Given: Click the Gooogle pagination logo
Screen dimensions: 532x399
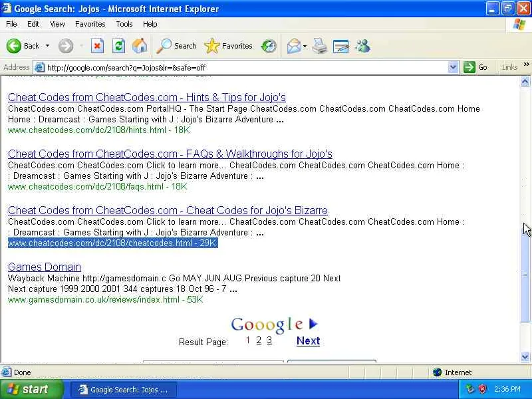Looking at the screenshot, I should (x=267, y=325).
